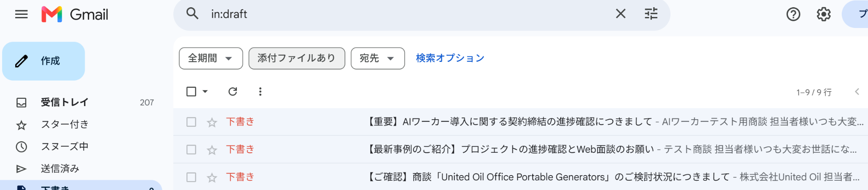
Task: Open the 全期間 date filter dropdown
Action: point(211,58)
